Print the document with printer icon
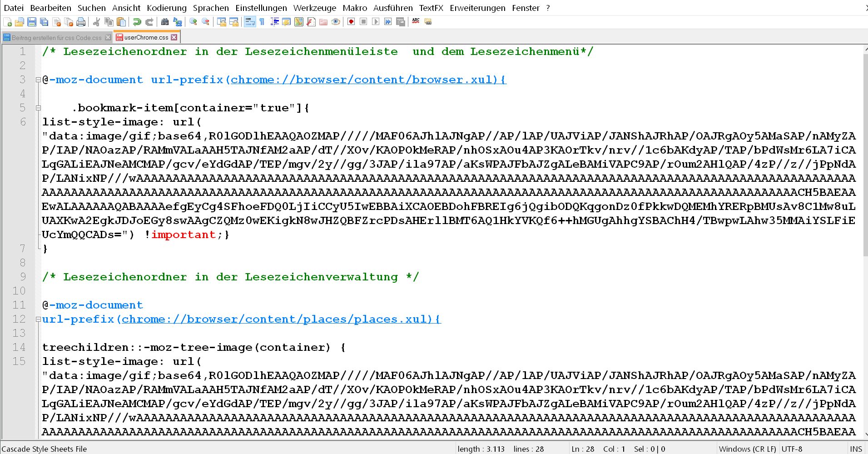Screen dimensions: 868x454 click(x=81, y=22)
